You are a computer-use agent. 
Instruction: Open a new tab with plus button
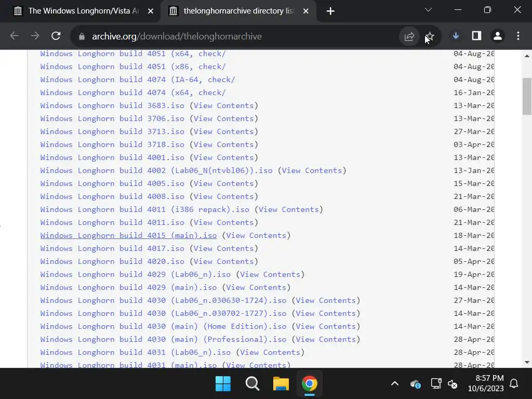(330, 11)
